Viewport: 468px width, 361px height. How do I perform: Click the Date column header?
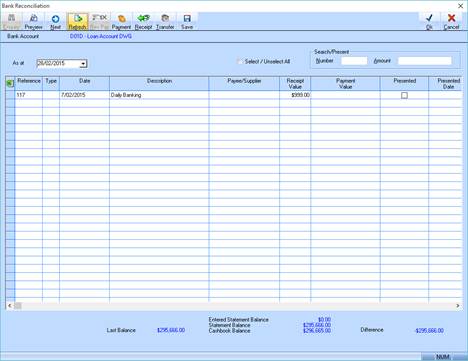(x=84, y=83)
